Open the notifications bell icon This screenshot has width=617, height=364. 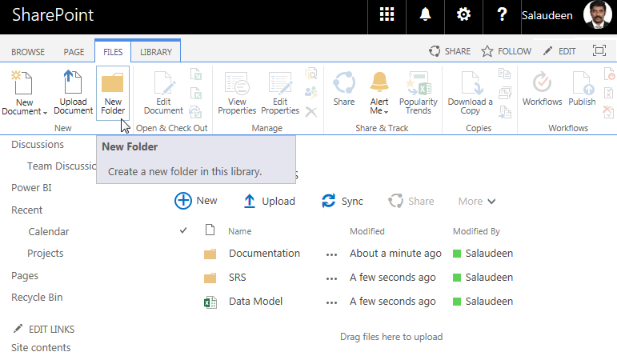pyautogui.click(x=426, y=15)
